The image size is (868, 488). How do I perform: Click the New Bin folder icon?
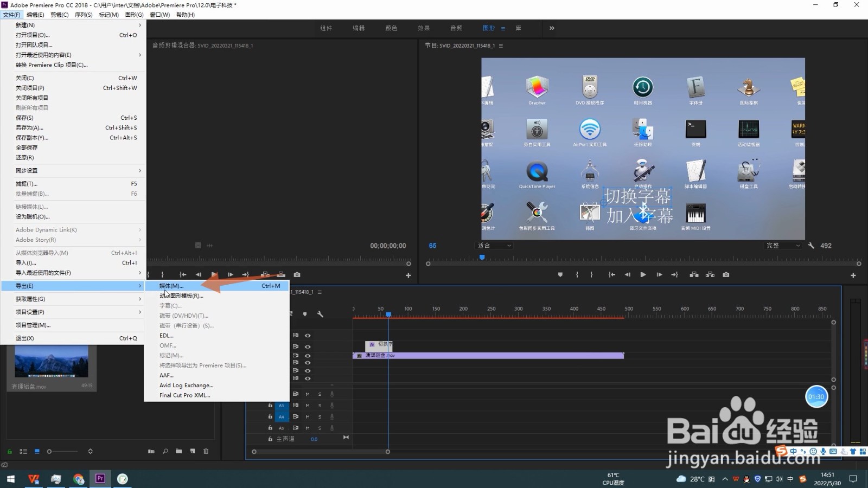click(178, 451)
